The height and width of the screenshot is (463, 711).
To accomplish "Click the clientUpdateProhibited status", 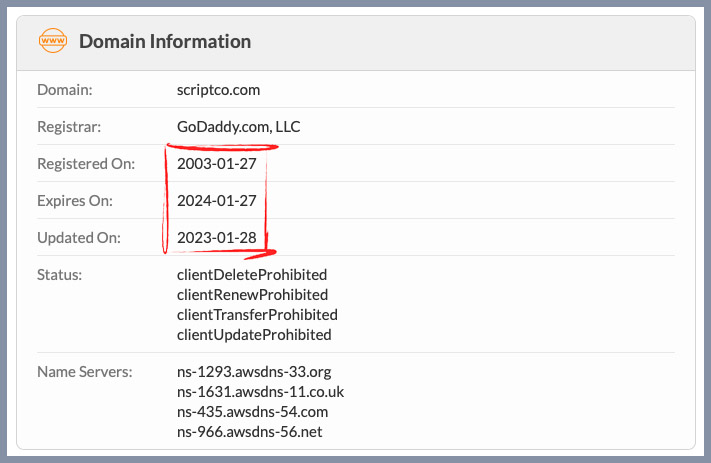I will tap(254, 335).
